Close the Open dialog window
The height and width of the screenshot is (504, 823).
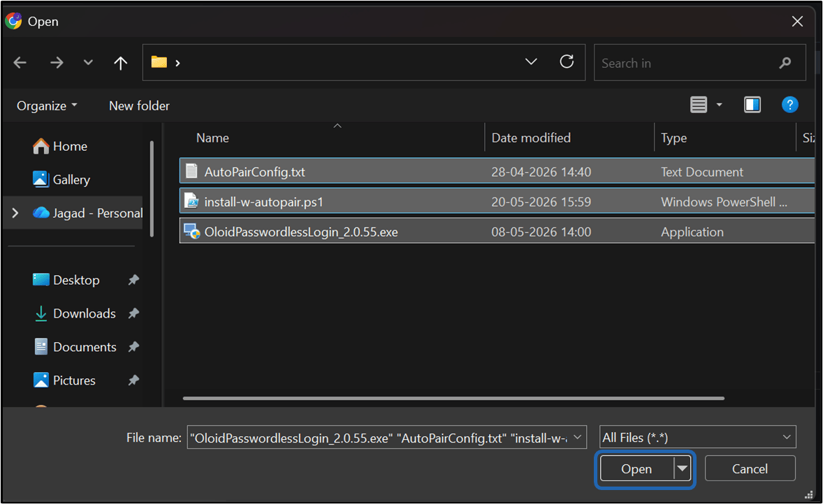coord(797,22)
